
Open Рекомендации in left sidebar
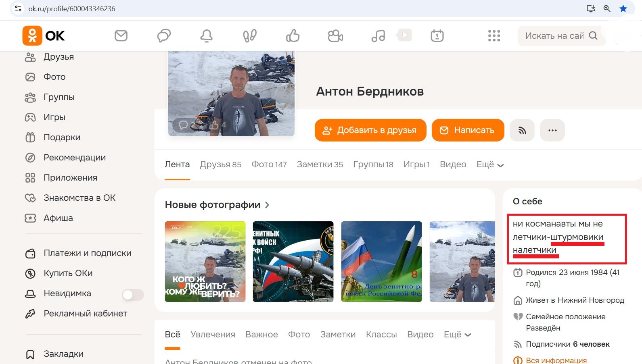coord(75,157)
